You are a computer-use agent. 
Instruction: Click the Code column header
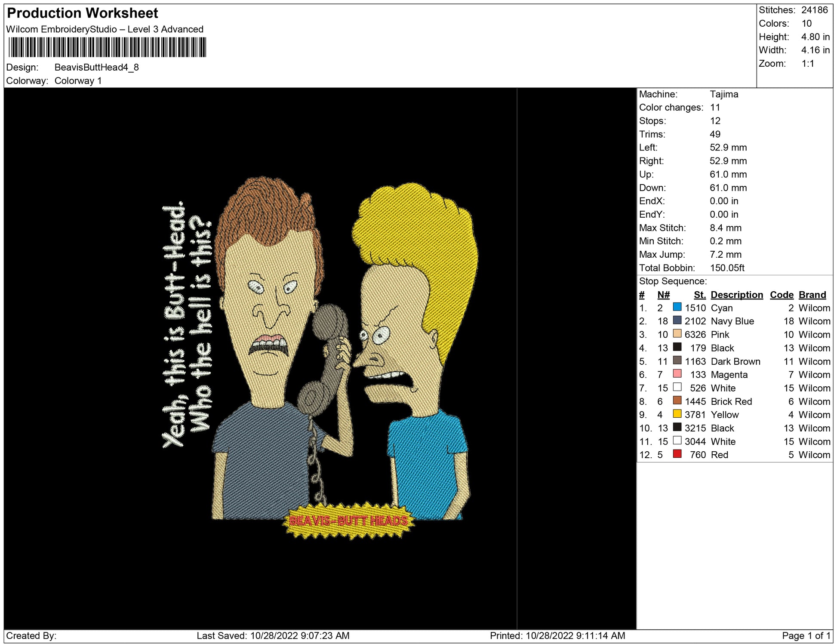click(x=781, y=295)
